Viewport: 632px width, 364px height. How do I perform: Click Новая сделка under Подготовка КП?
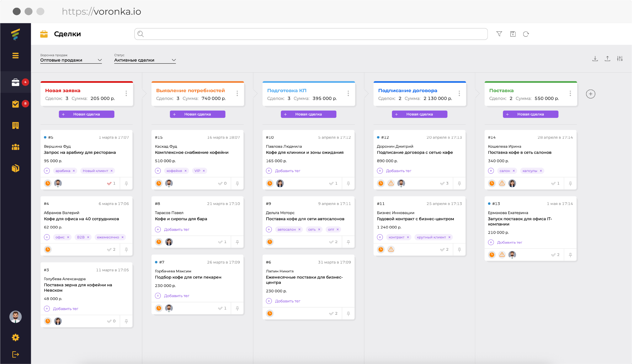pos(308,114)
